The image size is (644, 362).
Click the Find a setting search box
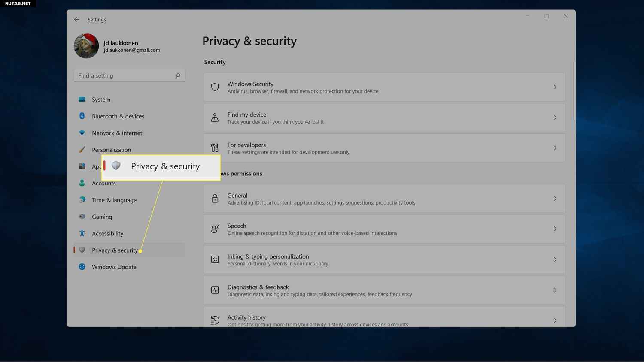pyautogui.click(x=130, y=75)
